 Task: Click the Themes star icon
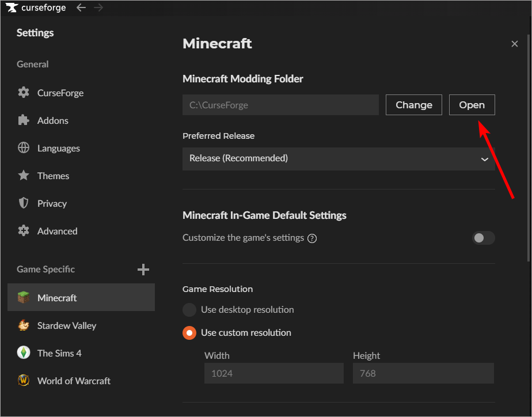[x=24, y=176]
